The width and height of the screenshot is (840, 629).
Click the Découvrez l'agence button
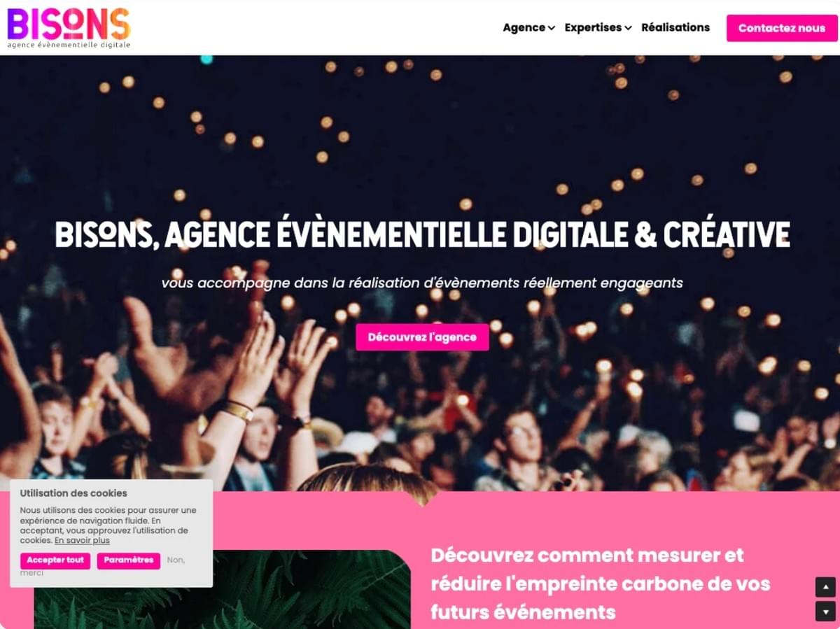tap(422, 337)
